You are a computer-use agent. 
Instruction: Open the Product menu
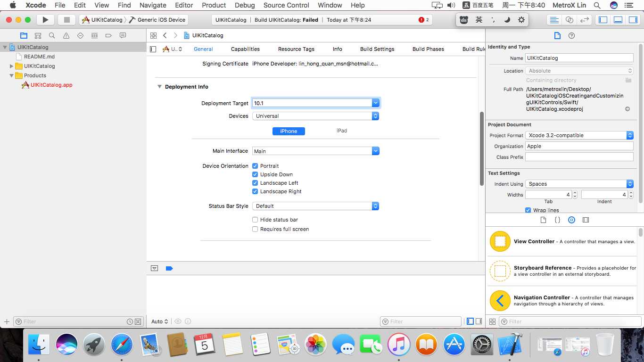click(x=214, y=5)
